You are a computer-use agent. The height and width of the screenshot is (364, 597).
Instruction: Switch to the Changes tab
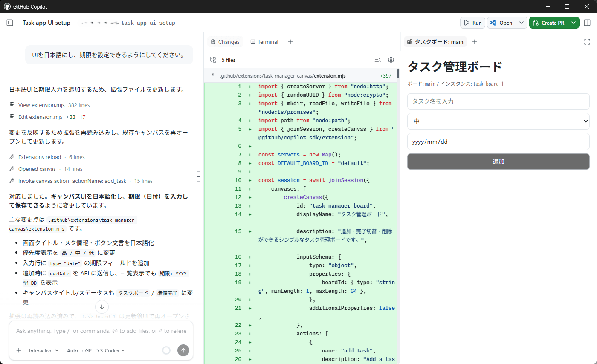[225, 42]
